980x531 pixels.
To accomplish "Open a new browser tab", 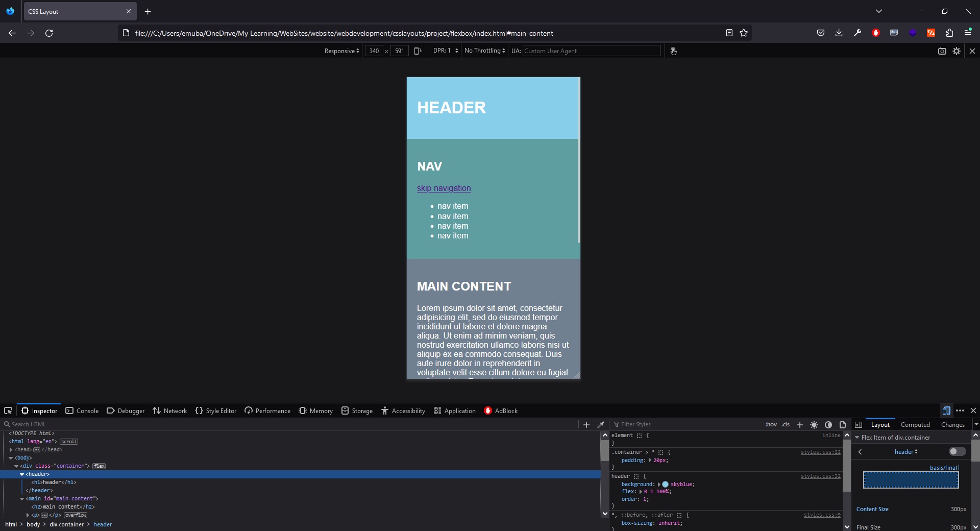I will click(148, 11).
